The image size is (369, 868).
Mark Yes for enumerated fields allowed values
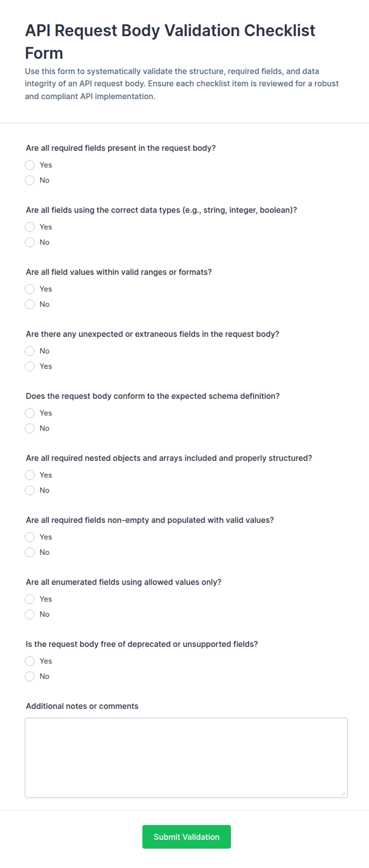point(30,599)
